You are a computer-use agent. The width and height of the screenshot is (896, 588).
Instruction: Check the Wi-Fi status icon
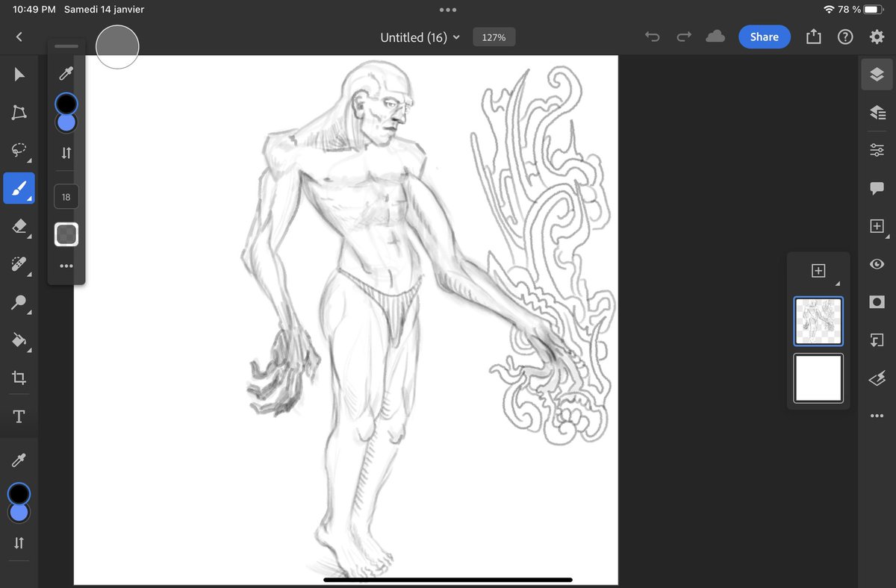tap(829, 10)
